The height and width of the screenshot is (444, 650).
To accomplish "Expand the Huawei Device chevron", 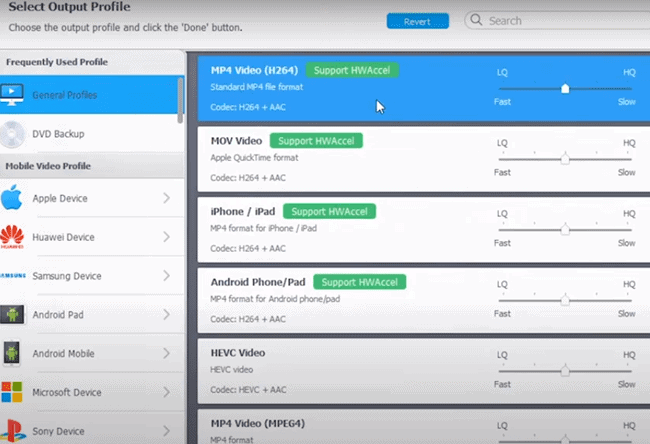I will point(166,237).
